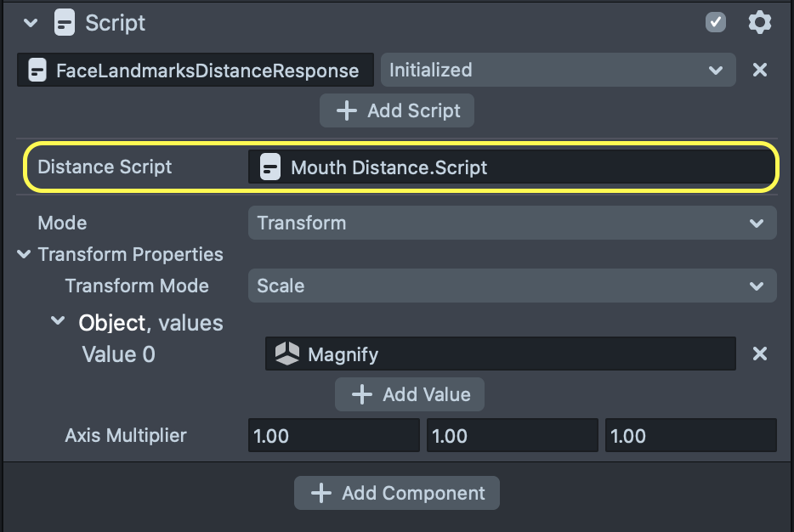Viewport: 794px width, 532px height.
Task: Click the Add Component button
Action: pyautogui.click(x=397, y=493)
